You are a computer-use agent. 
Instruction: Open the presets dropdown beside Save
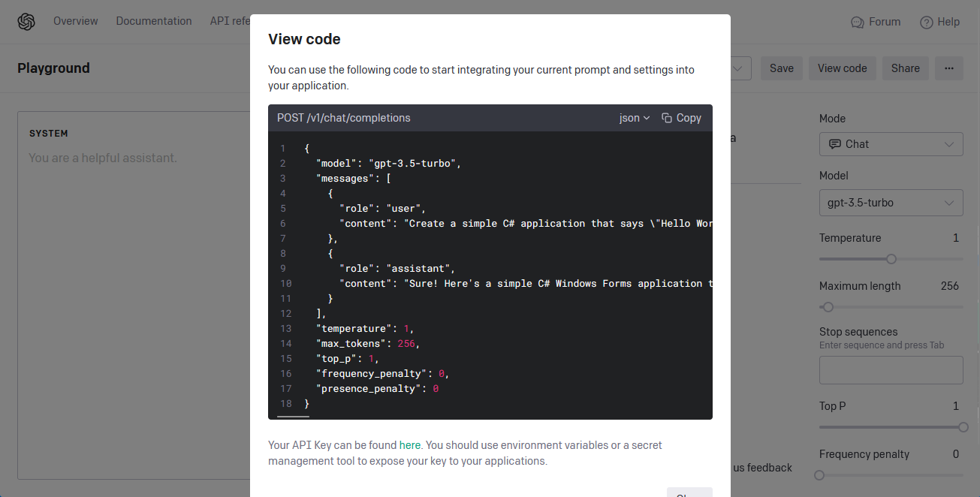click(740, 68)
